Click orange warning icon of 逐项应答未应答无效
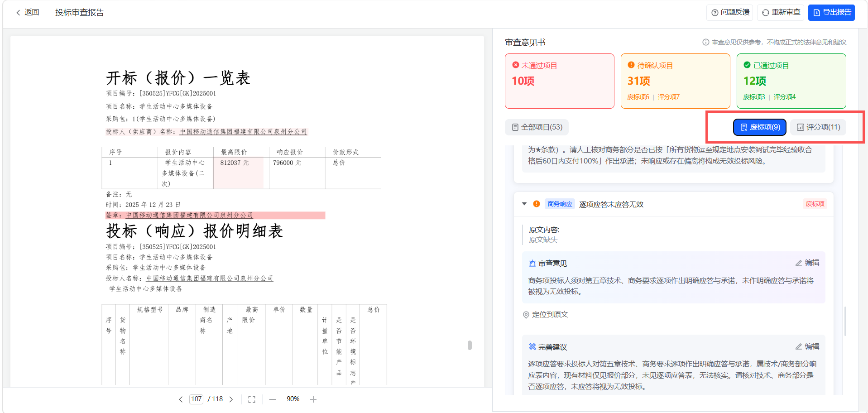868x413 pixels. tap(537, 204)
